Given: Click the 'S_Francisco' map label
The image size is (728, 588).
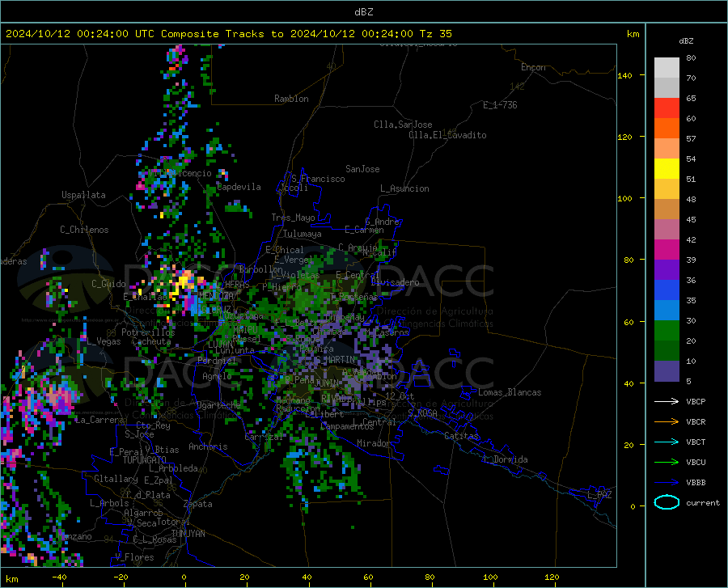Looking at the screenshot, I should [x=318, y=179].
